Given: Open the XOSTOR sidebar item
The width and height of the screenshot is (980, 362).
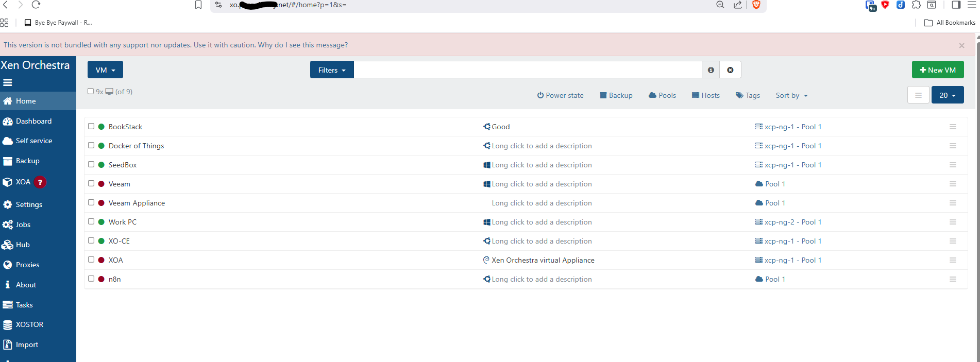Looking at the screenshot, I should (x=38, y=324).
